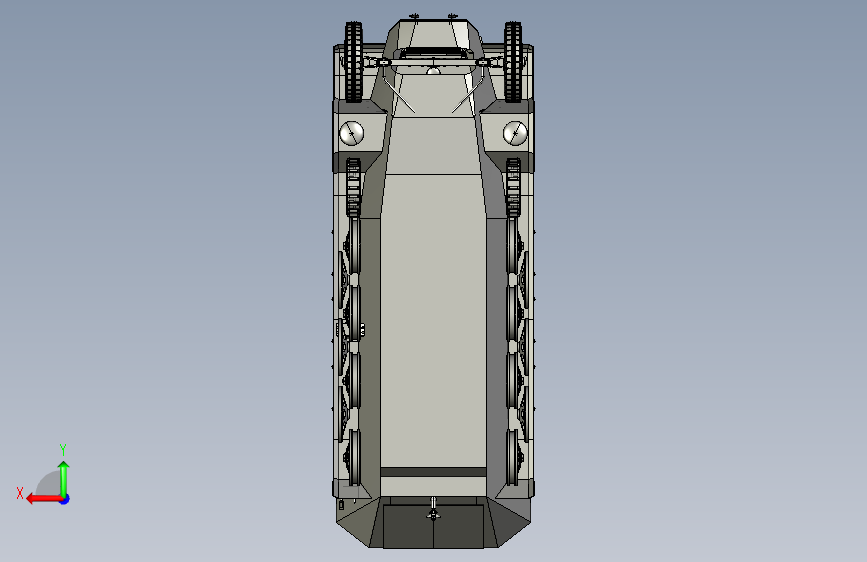
Task: Select the rear door handle of the vehicle
Action: coord(434,508)
